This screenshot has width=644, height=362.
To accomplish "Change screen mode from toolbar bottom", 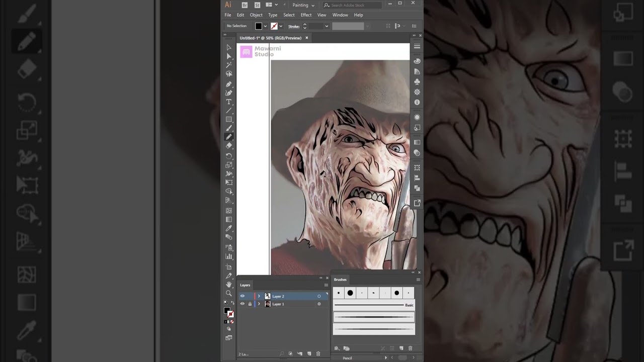I will 229,338.
